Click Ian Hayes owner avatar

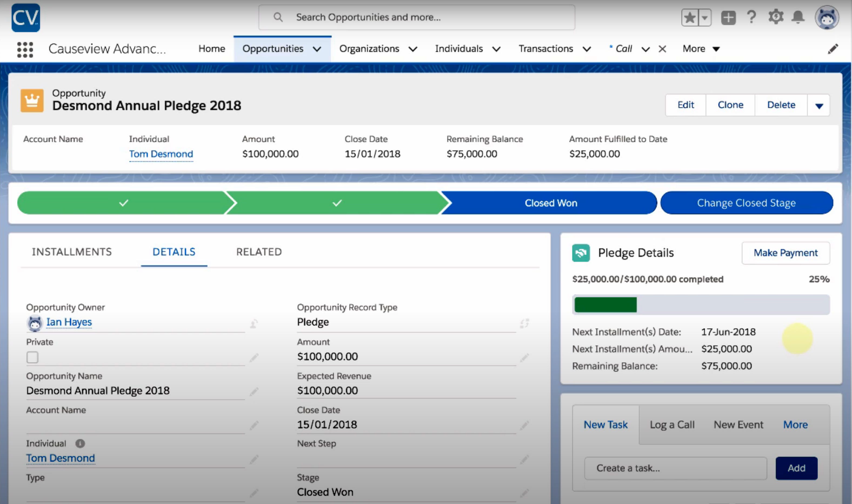(x=34, y=323)
